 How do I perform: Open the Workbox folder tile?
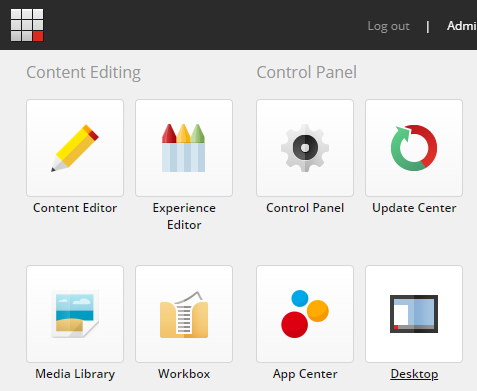click(x=184, y=314)
